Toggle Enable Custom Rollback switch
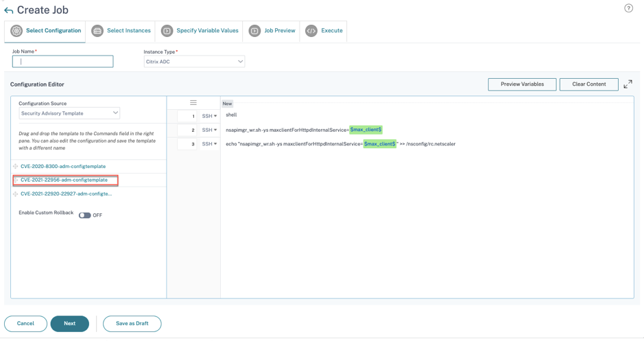 point(84,215)
